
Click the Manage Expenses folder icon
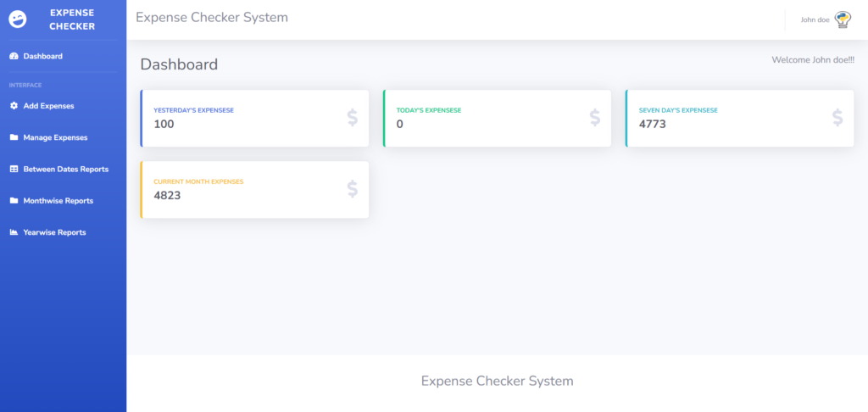14,137
